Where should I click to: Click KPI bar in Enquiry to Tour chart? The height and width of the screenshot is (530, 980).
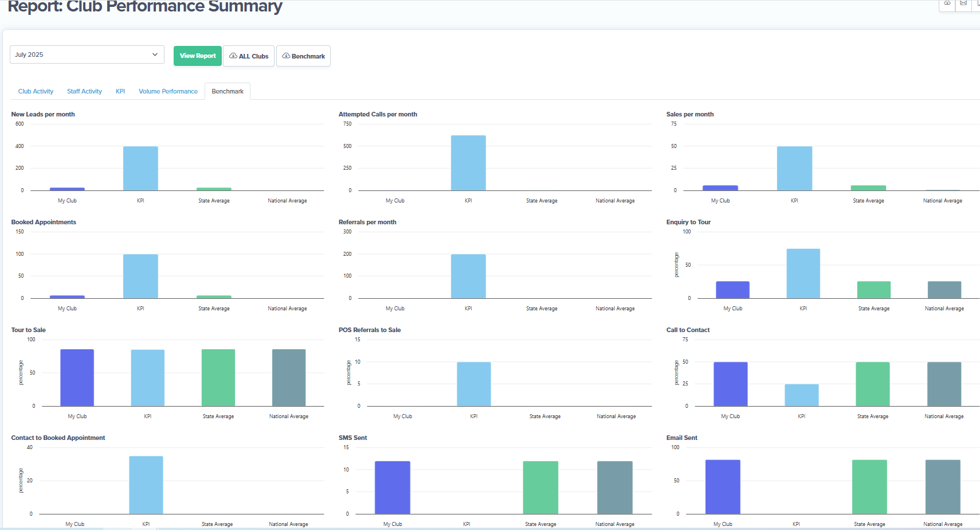[803, 274]
